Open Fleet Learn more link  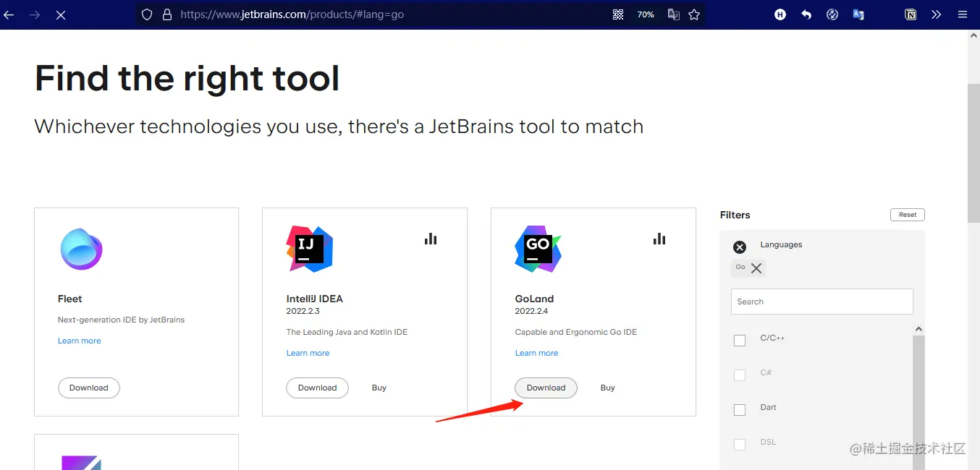80,341
